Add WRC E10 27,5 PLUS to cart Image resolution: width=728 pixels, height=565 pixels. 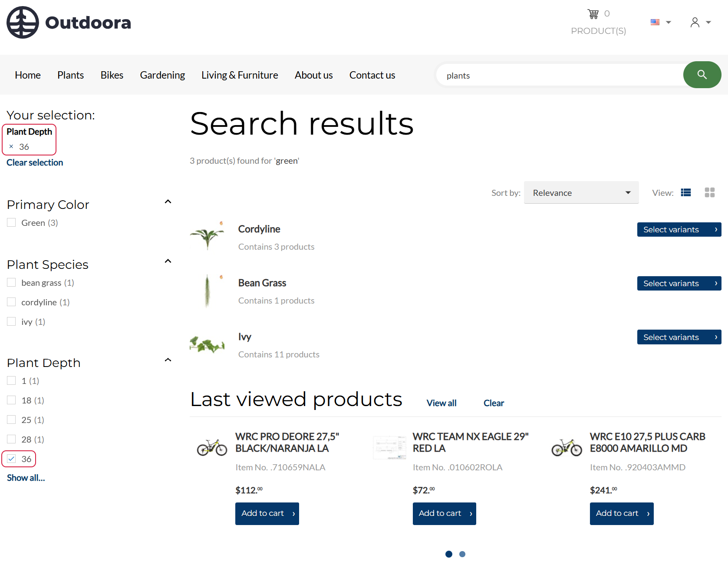[622, 514]
